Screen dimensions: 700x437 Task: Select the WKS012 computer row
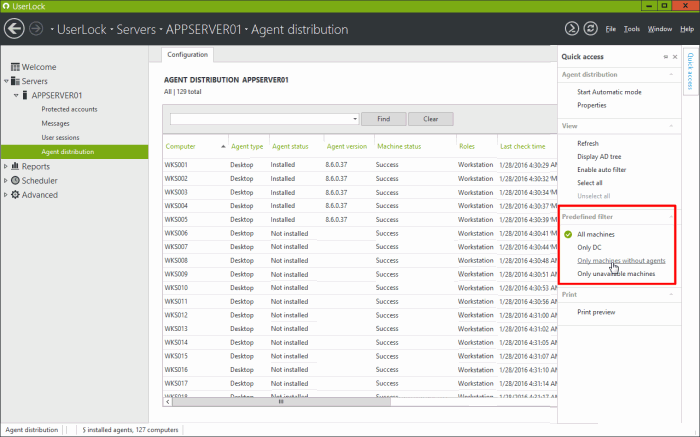360,315
